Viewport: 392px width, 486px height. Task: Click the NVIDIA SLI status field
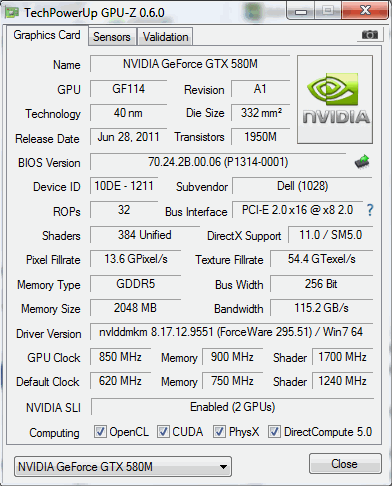point(232,407)
